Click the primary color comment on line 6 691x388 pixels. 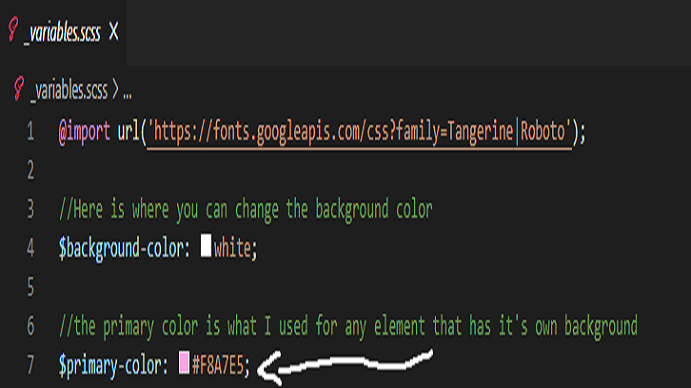pyautogui.click(x=348, y=327)
